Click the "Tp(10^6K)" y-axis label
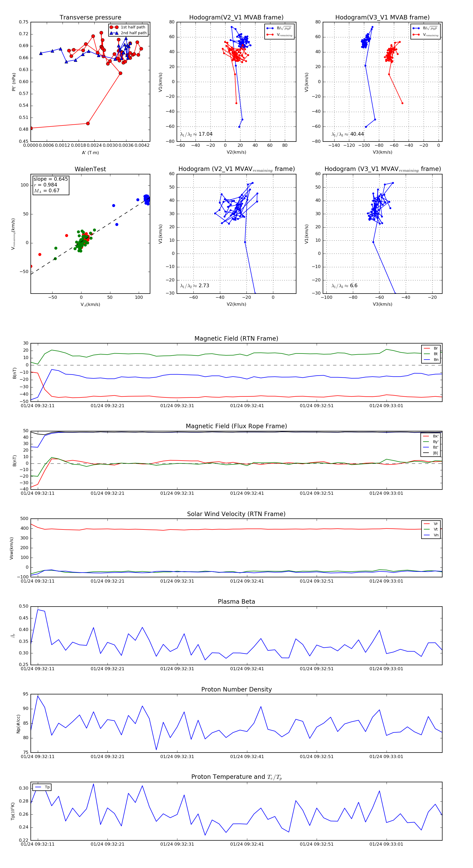This screenshot has width=473, height=868. pyautogui.click(x=13, y=811)
